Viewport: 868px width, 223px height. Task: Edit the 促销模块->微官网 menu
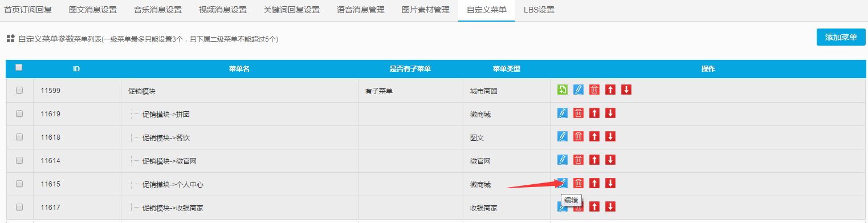click(563, 160)
